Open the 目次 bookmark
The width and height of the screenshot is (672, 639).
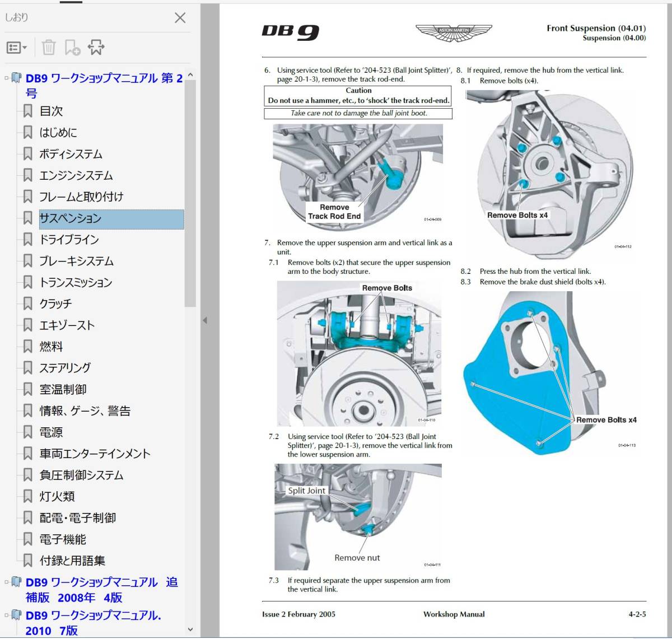51,111
